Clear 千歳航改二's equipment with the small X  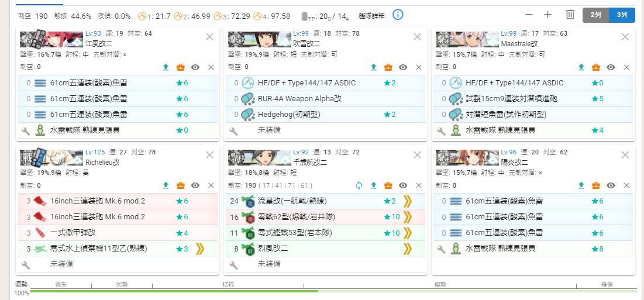[419, 185]
